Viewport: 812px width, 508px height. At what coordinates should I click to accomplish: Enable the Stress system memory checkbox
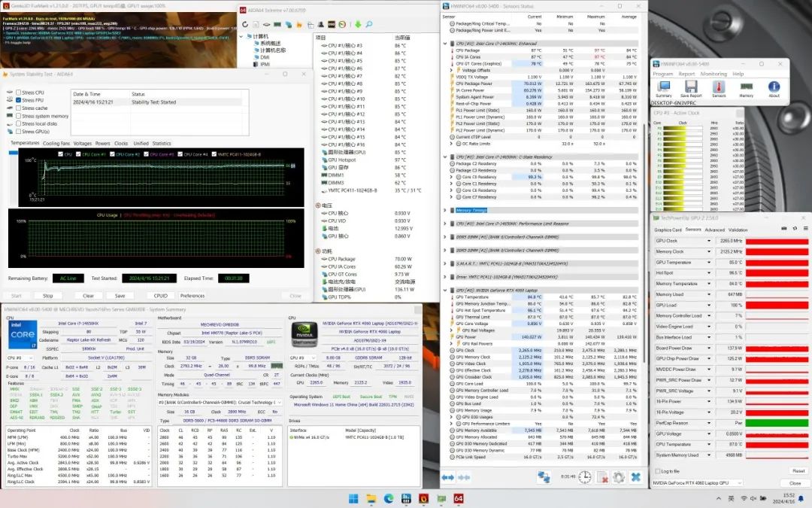click(19, 116)
